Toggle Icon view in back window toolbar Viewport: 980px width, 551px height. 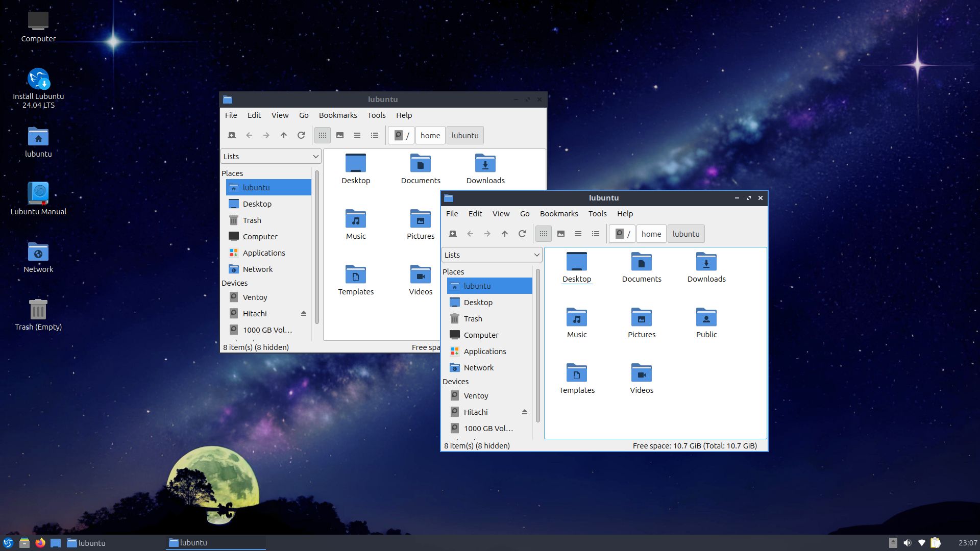323,135
